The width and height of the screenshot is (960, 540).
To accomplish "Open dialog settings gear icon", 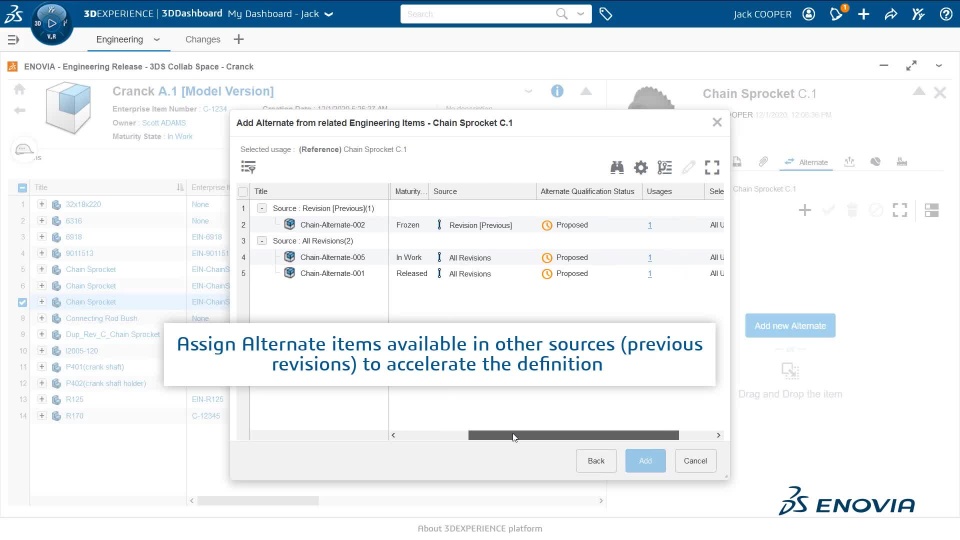I will tap(640, 167).
